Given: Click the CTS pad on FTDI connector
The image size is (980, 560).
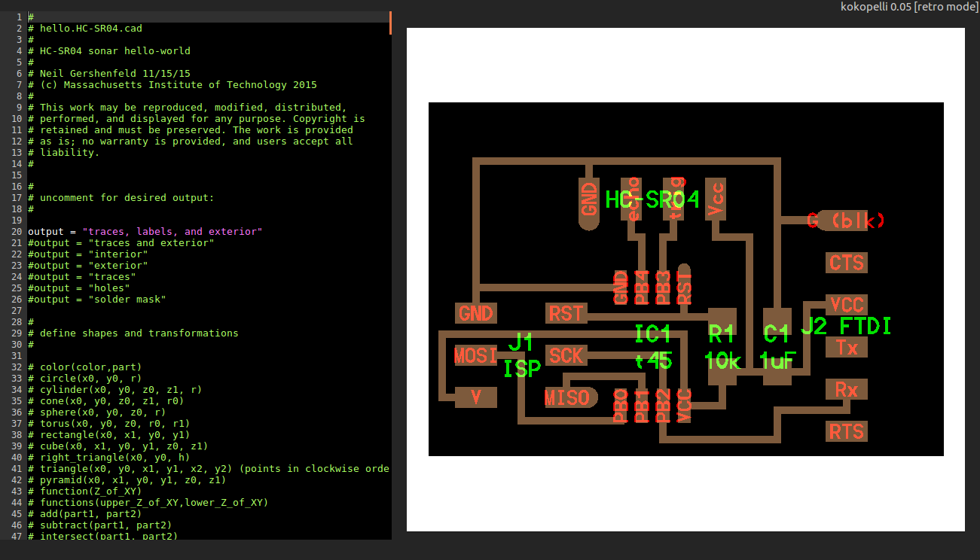Looking at the screenshot, I should 846,263.
